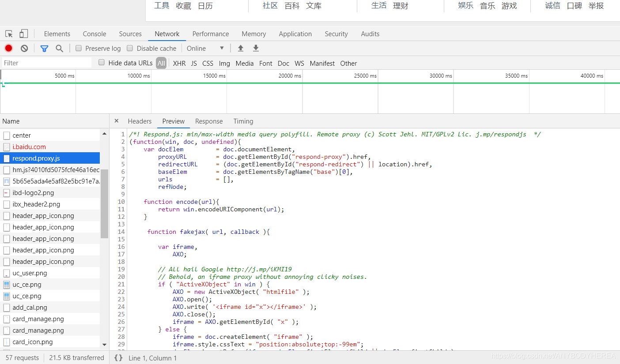Select the All request type filter
The height and width of the screenshot is (364, 620).
pos(161,63)
